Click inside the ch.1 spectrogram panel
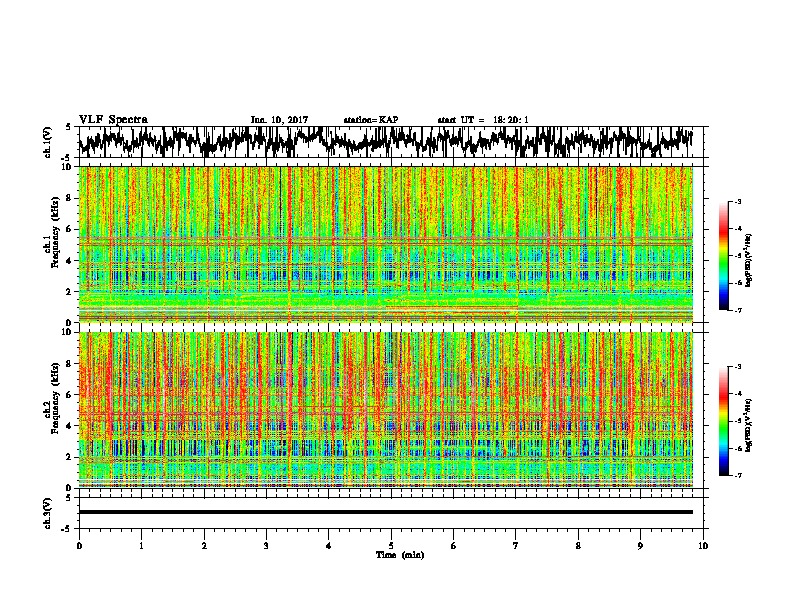 click(x=386, y=244)
